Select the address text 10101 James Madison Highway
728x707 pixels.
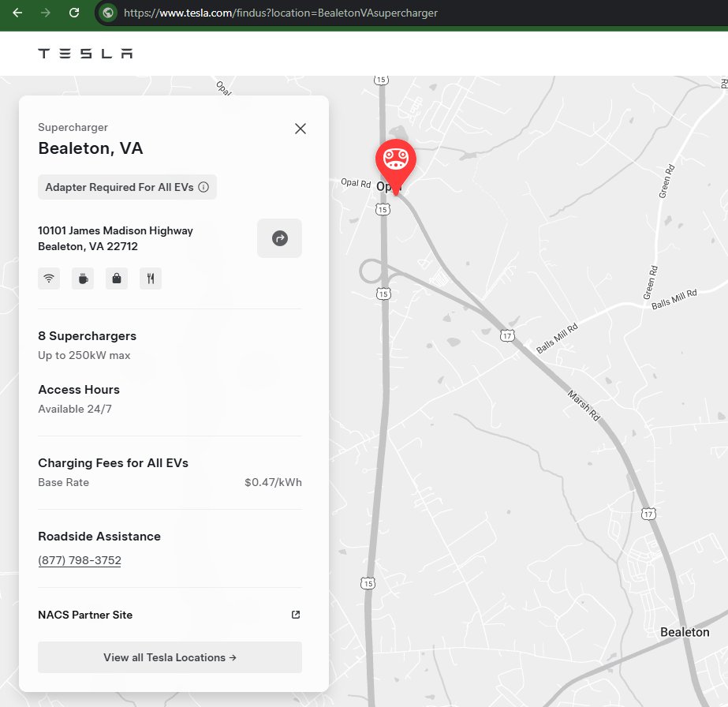point(115,230)
